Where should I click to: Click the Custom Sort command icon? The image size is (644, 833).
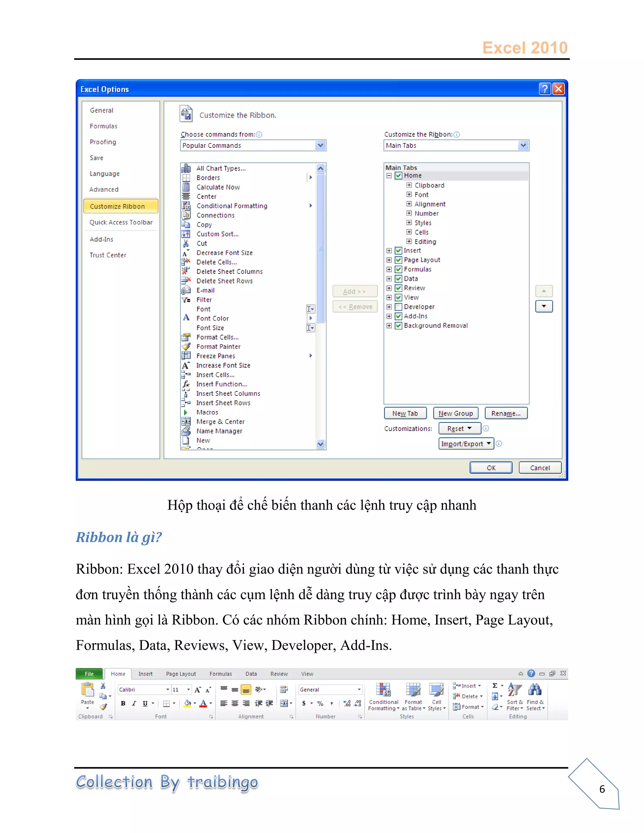[186, 234]
